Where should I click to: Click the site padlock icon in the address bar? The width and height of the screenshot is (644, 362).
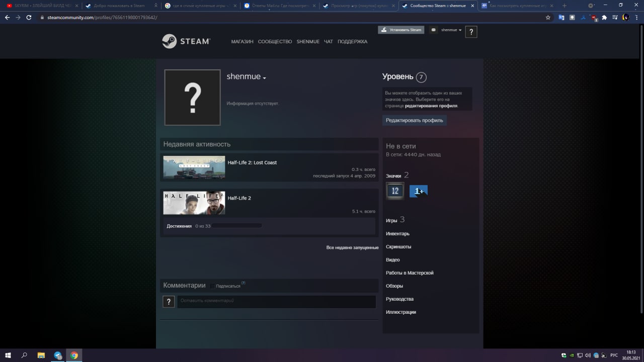43,17
